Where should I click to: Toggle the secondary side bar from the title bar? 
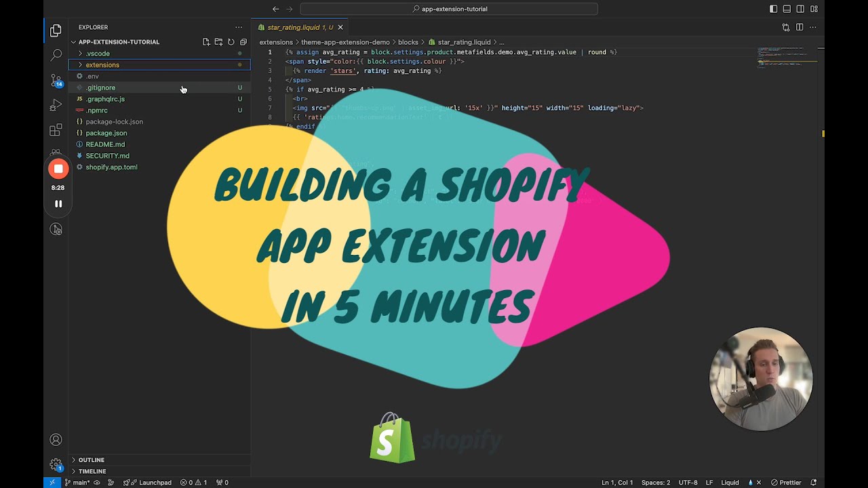(800, 9)
